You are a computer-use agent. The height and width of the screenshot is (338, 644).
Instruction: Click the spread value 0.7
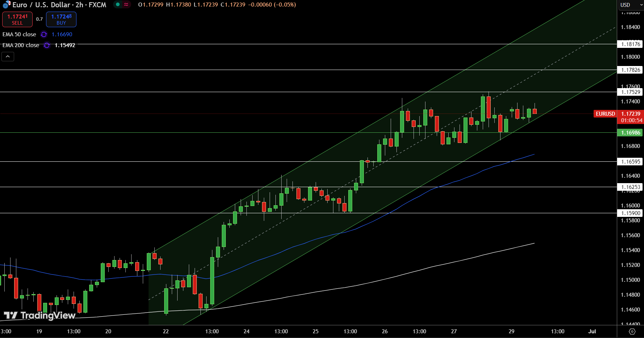[40, 19]
